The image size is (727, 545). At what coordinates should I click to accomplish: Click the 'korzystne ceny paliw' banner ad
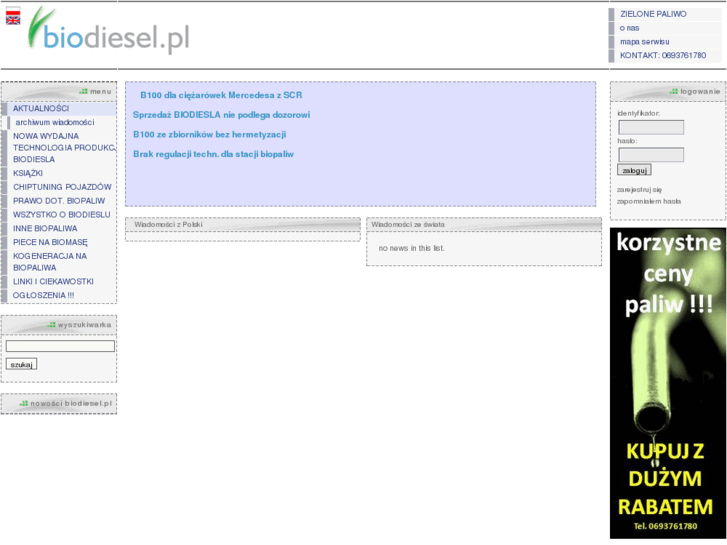click(x=668, y=383)
